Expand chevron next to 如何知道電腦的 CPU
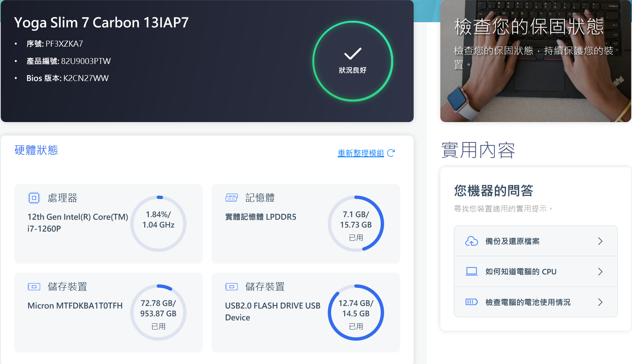This screenshot has height=364, width=632. 600,272
